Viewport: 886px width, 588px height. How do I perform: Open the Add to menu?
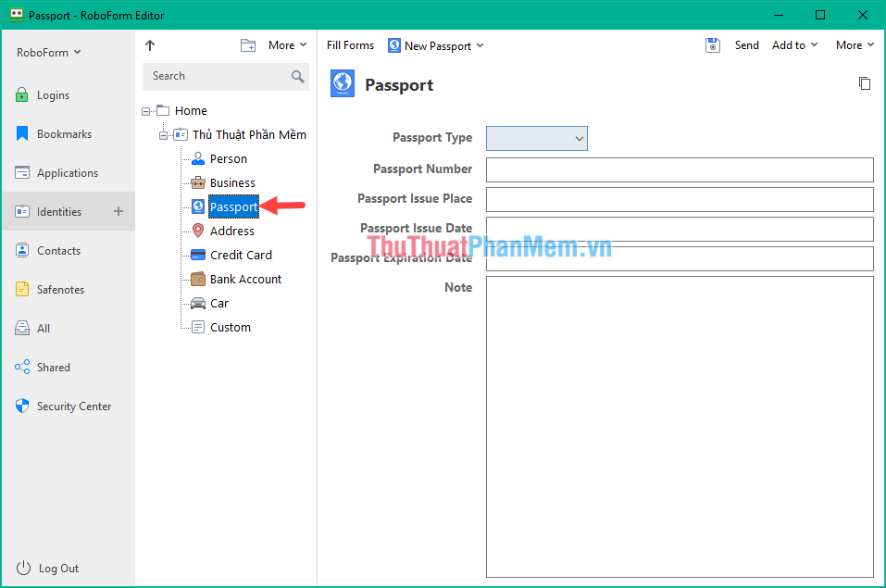(788, 44)
